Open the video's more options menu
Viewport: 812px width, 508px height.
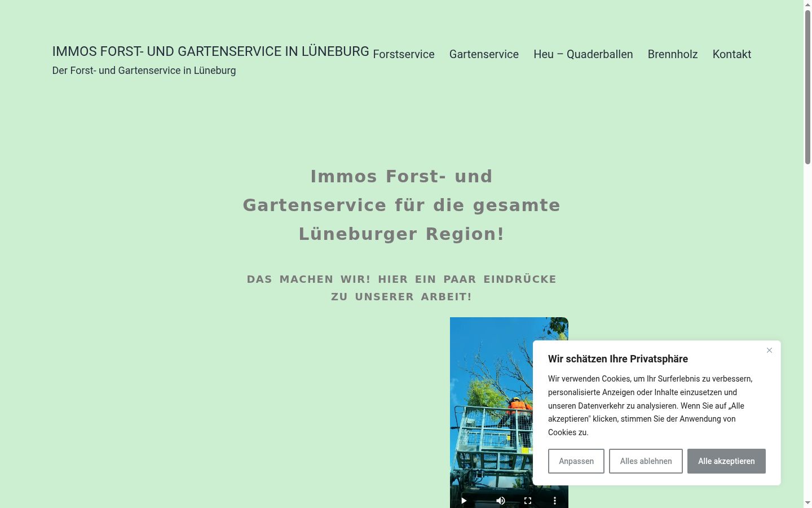(x=555, y=501)
